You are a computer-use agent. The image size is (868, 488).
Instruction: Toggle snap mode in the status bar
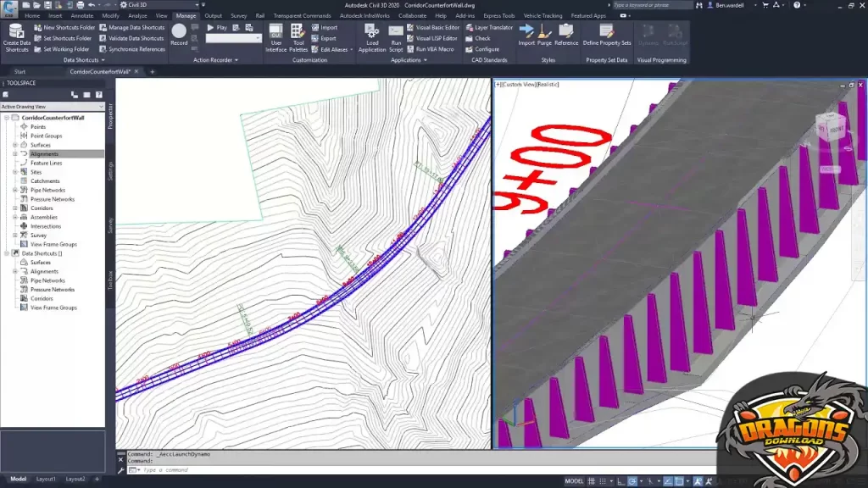[604, 481]
